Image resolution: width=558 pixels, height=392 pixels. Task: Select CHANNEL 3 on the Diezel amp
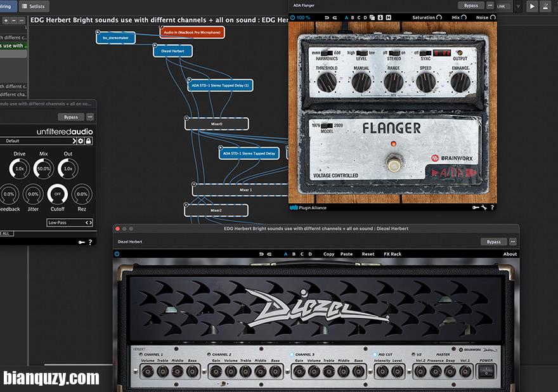click(x=292, y=355)
